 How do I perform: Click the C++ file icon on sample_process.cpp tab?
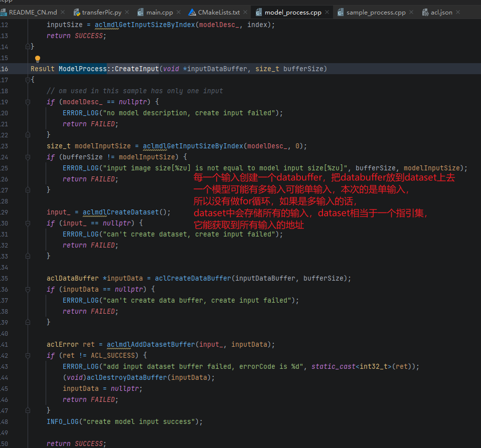tap(341, 12)
